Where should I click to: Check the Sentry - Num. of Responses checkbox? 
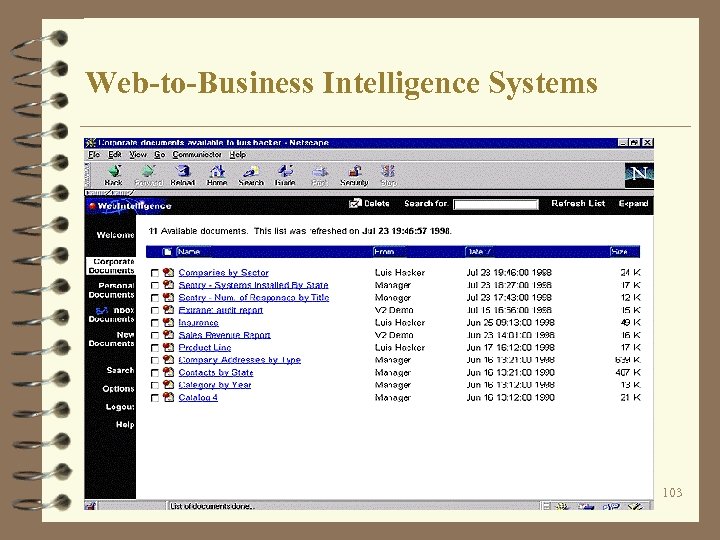[155, 298]
